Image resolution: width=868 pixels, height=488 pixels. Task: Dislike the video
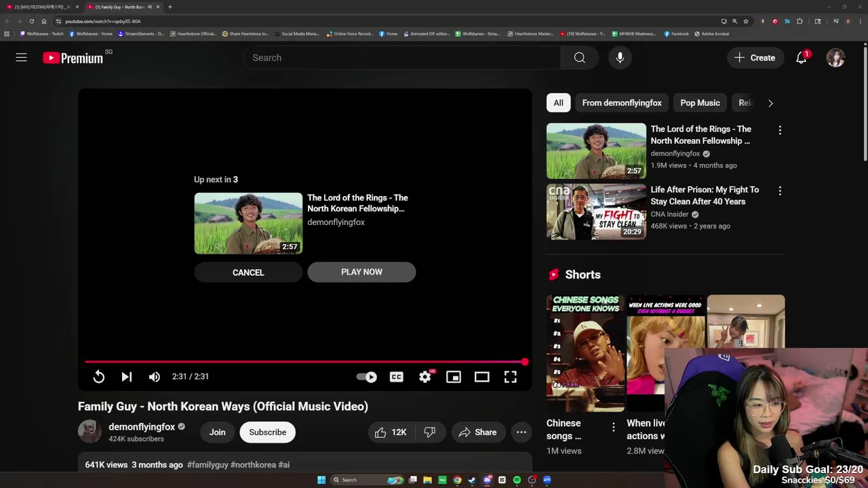(x=430, y=432)
